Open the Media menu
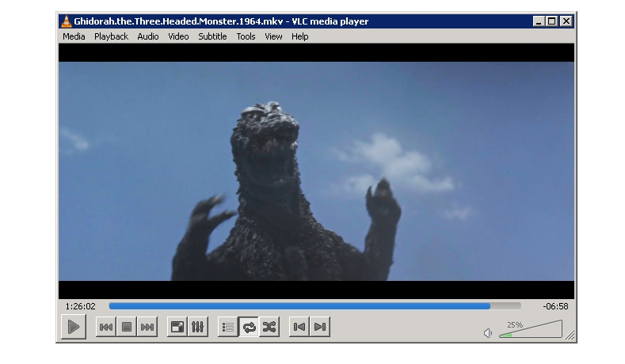Viewport: 625px width, 364px height. [x=74, y=36]
